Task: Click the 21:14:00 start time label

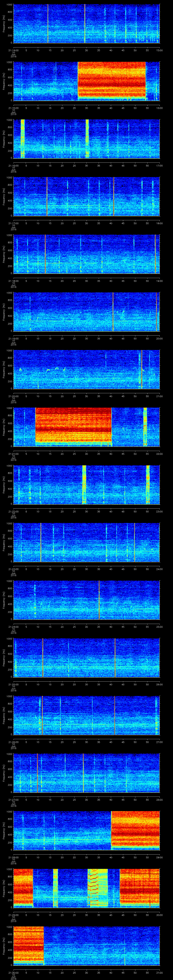Action: pyautogui.click(x=13, y=50)
